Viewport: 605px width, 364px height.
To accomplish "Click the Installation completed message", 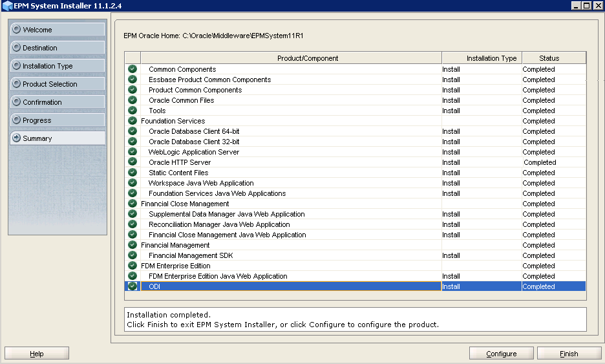I will [x=169, y=315].
